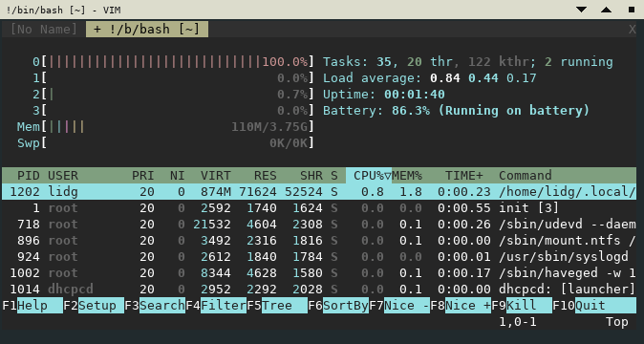
Task: Select the !/b/bash [~] vim tab
Action: 147,30
